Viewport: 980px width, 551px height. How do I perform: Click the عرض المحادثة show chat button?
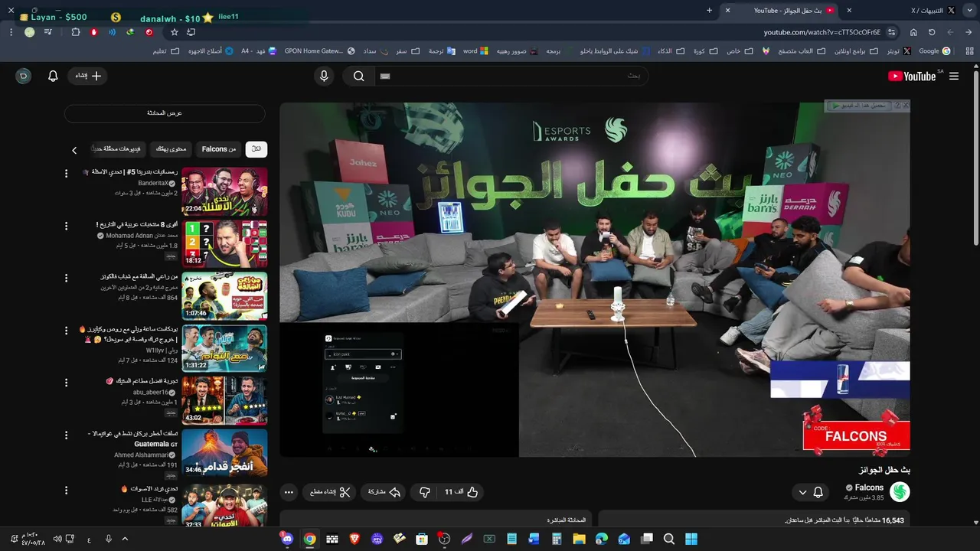[x=165, y=113]
